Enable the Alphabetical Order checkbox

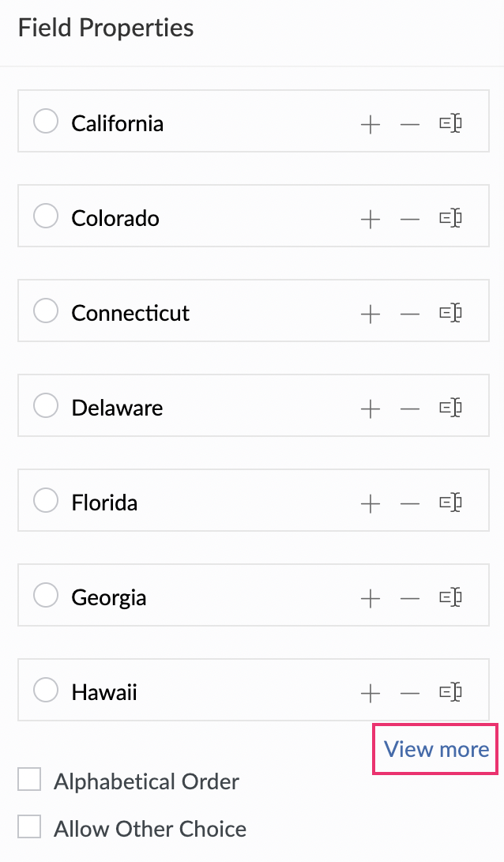click(29, 781)
